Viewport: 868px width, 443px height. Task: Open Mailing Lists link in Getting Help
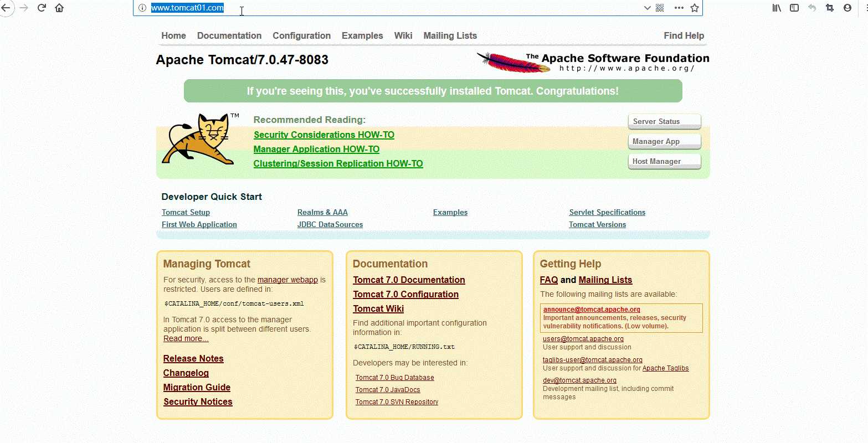click(x=605, y=280)
